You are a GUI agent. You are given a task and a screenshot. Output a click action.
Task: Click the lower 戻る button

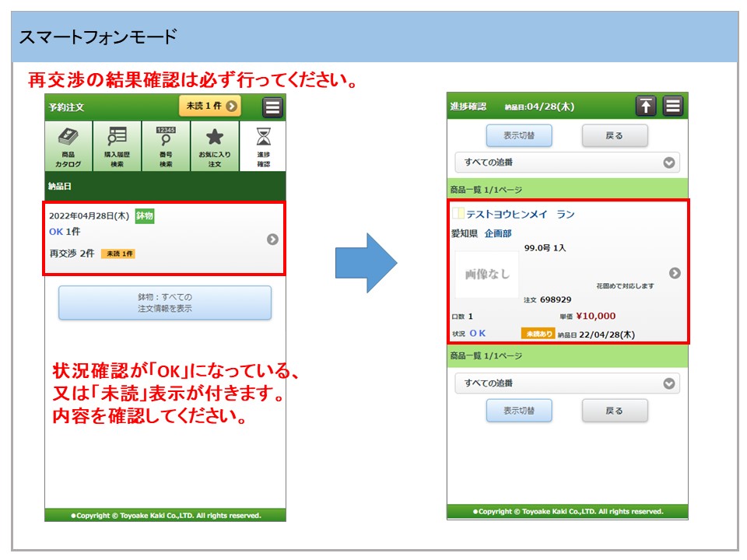(x=614, y=411)
